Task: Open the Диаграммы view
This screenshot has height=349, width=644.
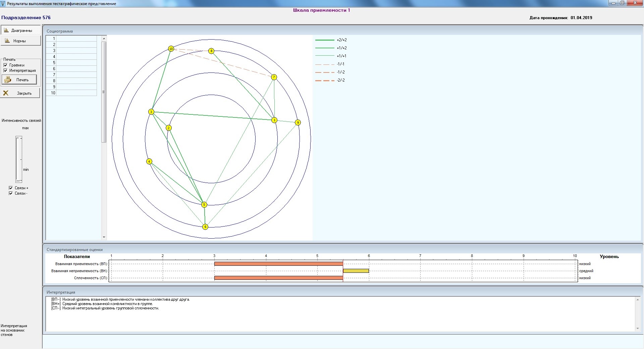Action: tap(21, 31)
